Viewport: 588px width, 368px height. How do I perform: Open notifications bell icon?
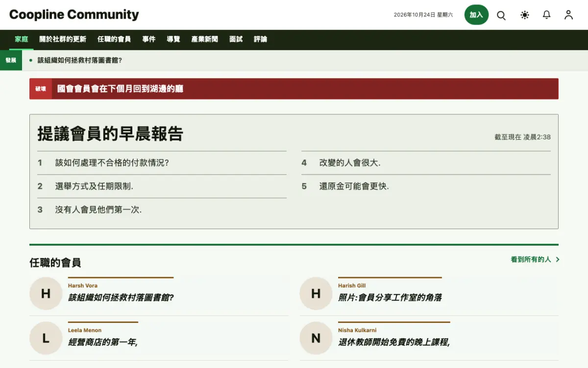pos(547,15)
